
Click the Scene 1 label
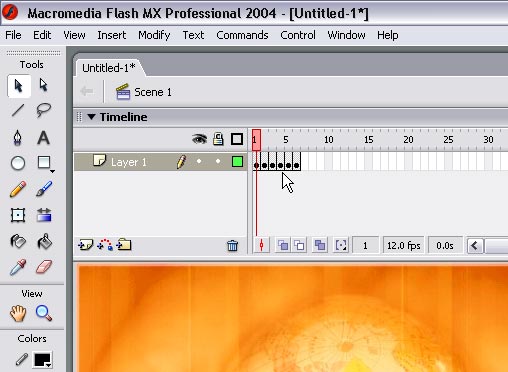153,92
